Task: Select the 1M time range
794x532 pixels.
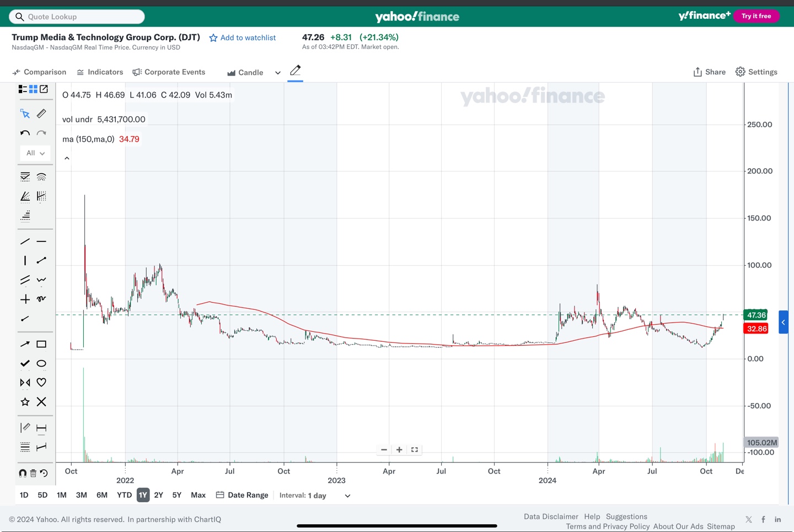Action: click(62, 495)
